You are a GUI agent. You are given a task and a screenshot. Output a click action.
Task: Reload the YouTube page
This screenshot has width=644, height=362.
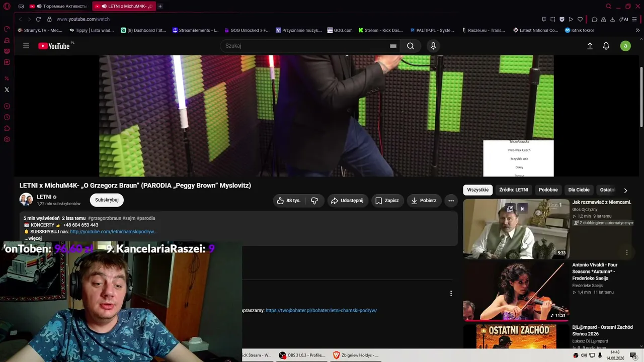[x=38, y=19]
